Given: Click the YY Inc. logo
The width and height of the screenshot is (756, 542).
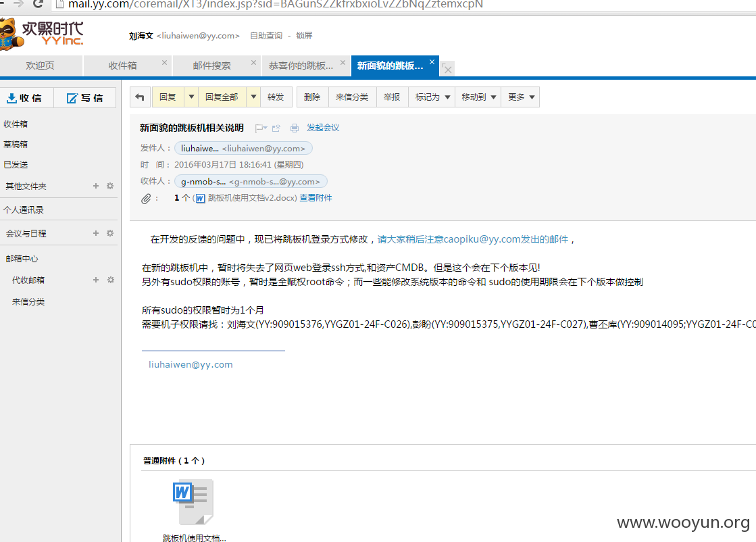Looking at the screenshot, I should point(41,34).
